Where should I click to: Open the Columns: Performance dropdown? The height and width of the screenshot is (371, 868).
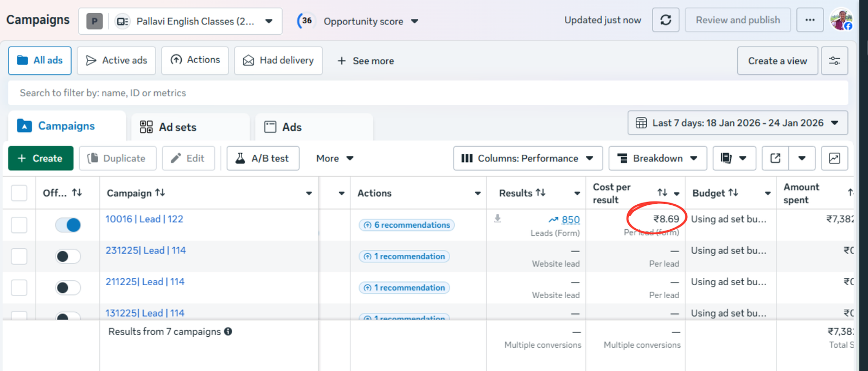pos(528,158)
